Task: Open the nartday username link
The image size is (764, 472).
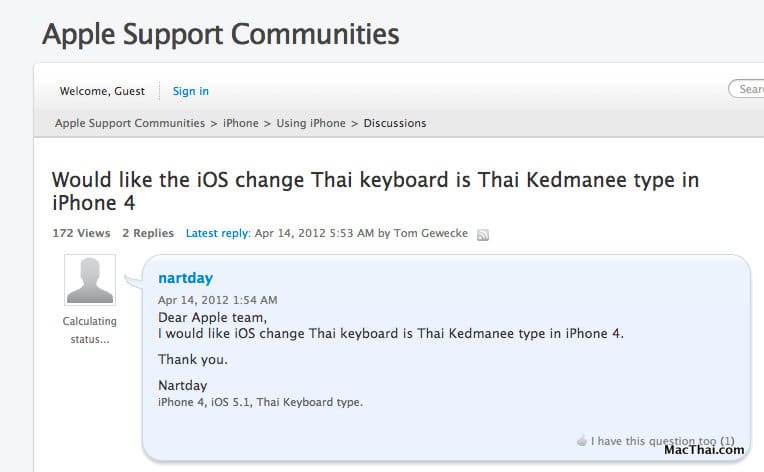Action: [x=185, y=278]
